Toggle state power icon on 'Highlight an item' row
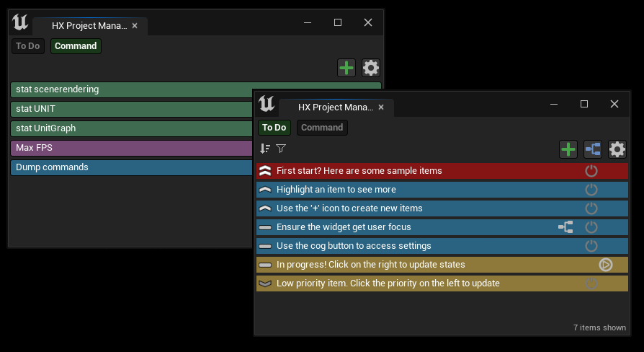Image resolution: width=644 pixels, height=352 pixels. click(x=591, y=190)
